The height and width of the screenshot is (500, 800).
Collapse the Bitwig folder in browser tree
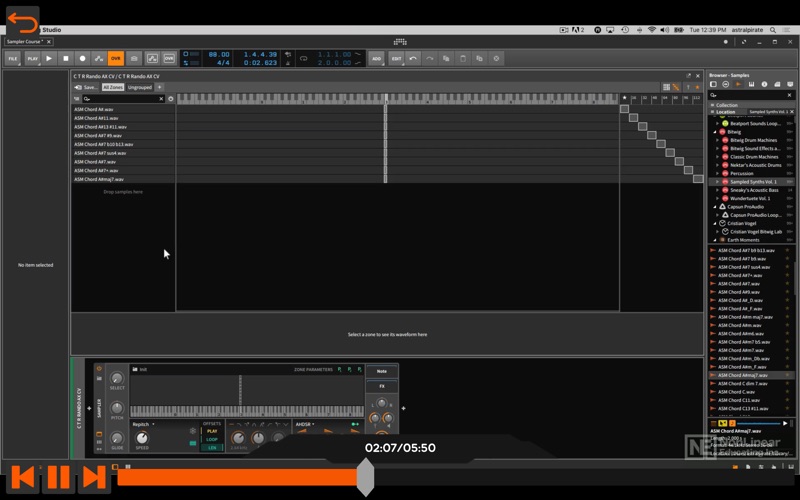[x=715, y=132]
